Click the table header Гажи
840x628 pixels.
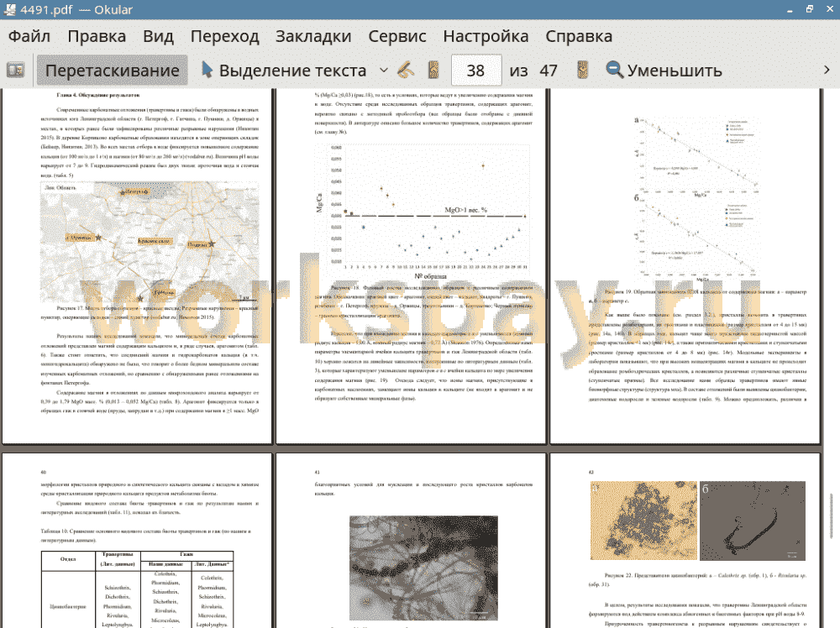pyautogui.click(x=186, y=555)
